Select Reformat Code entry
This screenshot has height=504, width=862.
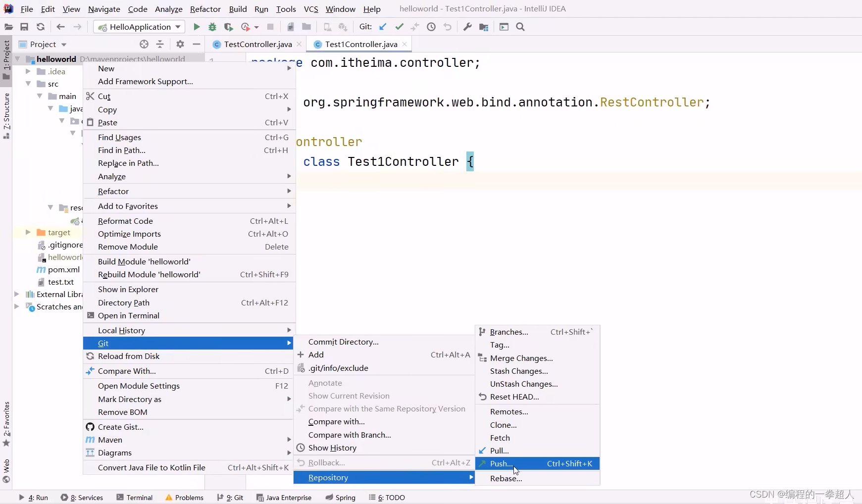189,221
